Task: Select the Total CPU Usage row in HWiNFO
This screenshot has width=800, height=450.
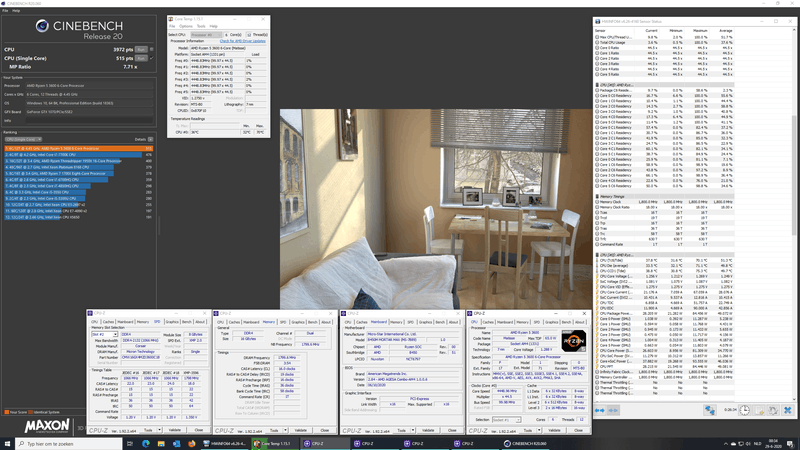Action: [x=664, y=42]
